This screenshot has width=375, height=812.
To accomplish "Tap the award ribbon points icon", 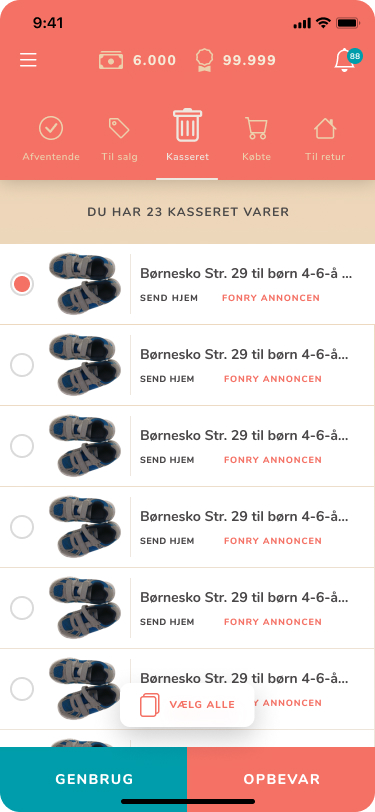I will click(205, 60).
